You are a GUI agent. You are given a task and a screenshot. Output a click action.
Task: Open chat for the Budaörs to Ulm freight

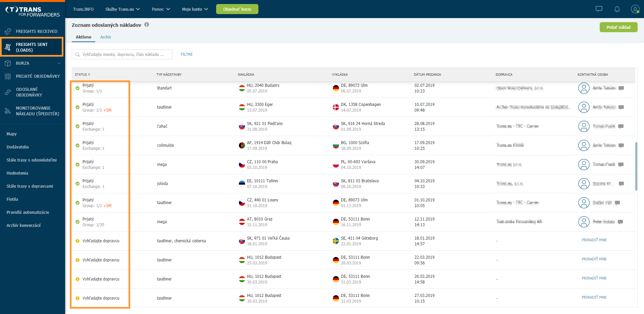click(621, 88)
